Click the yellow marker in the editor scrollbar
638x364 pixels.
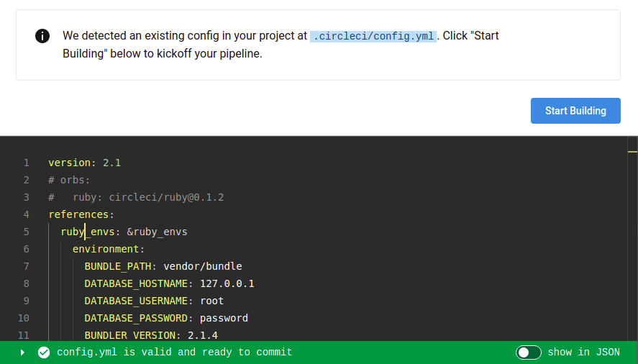(632, 153)
